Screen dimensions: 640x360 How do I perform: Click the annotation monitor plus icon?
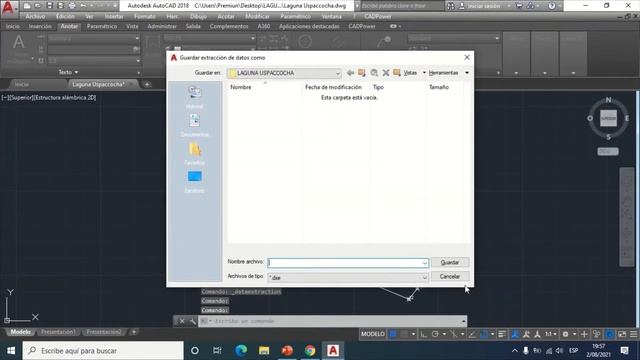click(x=584, y=334)
